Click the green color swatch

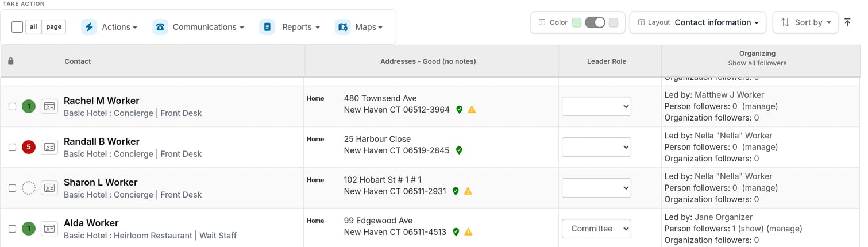(x=577, y=22)
